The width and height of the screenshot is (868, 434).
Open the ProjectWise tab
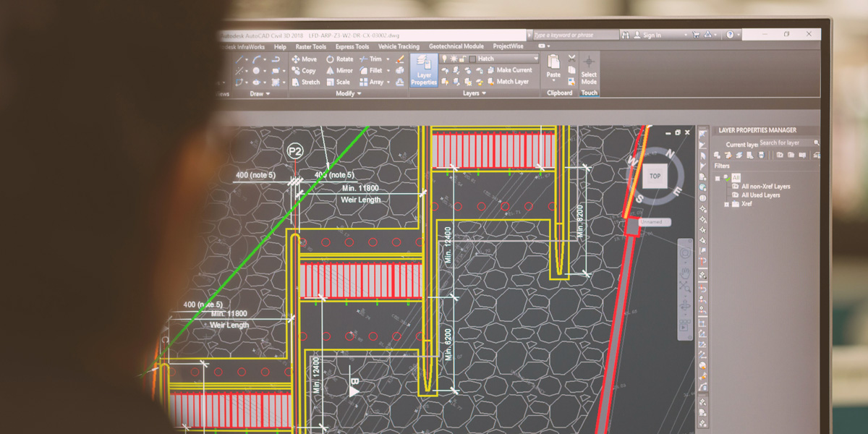tap(509, 47)
